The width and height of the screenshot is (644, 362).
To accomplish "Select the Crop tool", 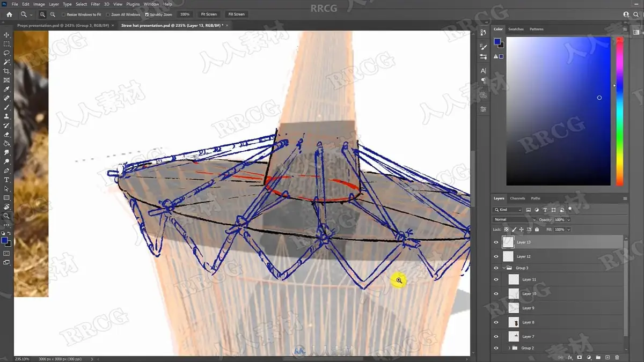I will click(6, 71).
